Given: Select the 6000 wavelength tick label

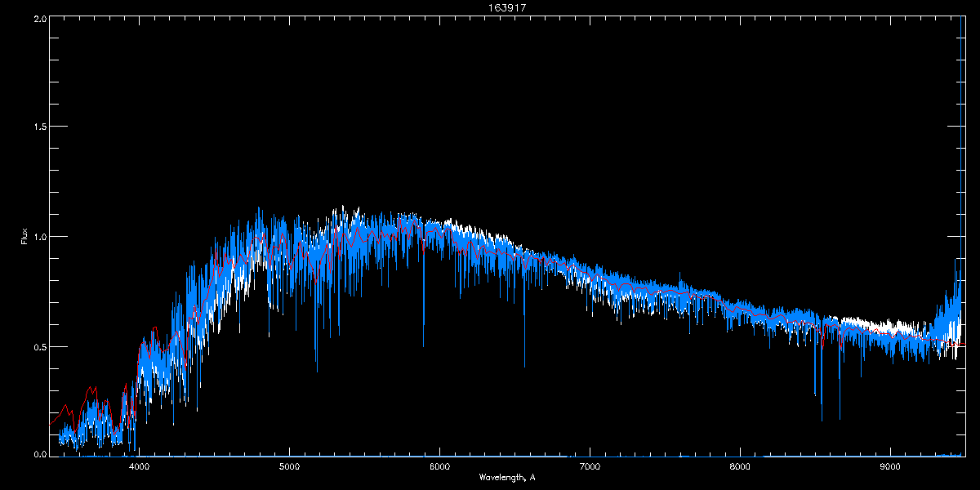Looking at the screenshot, I should 439,466.
